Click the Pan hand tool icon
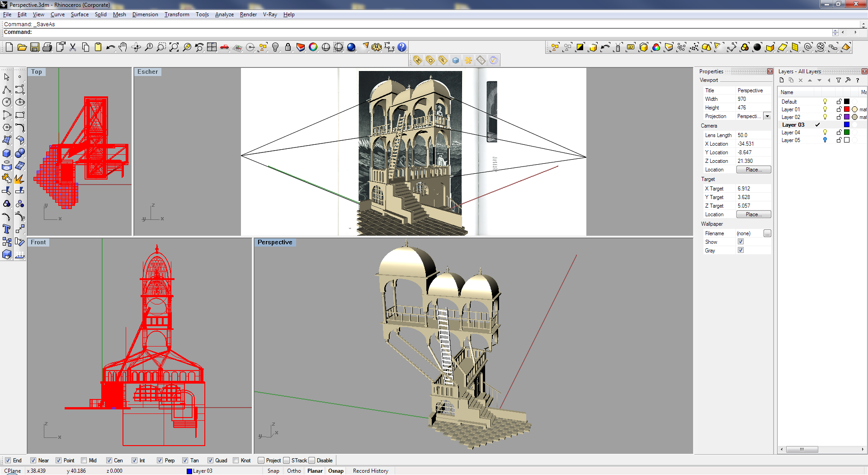Screen dimensions: 868x475 (x=123, y=47)
